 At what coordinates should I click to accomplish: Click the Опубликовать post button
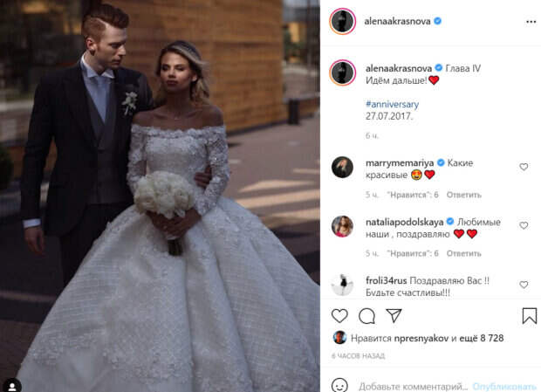[504, 387]
